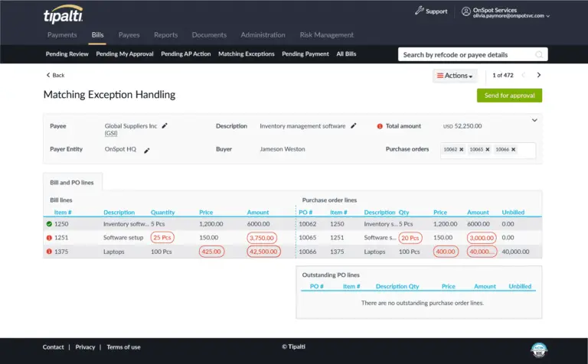Collapse the bill details panel chevron
The width and height of the screenshot is (588, 364).
(534, 120)
